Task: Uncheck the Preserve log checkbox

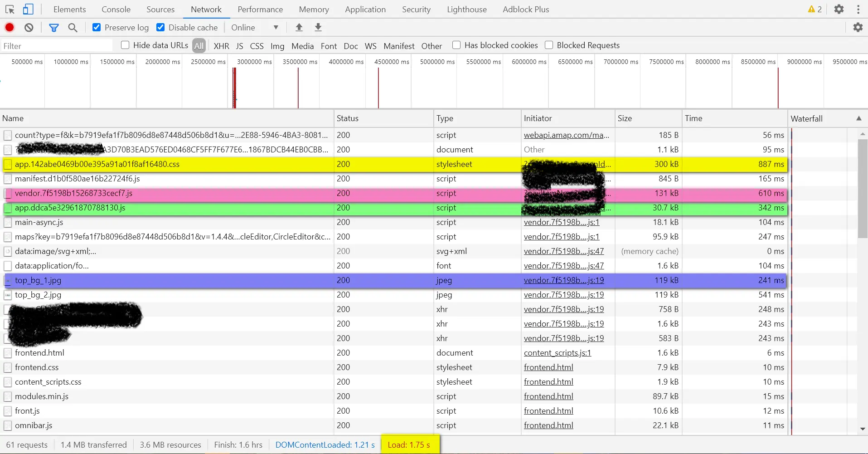Action: point(97,27)
